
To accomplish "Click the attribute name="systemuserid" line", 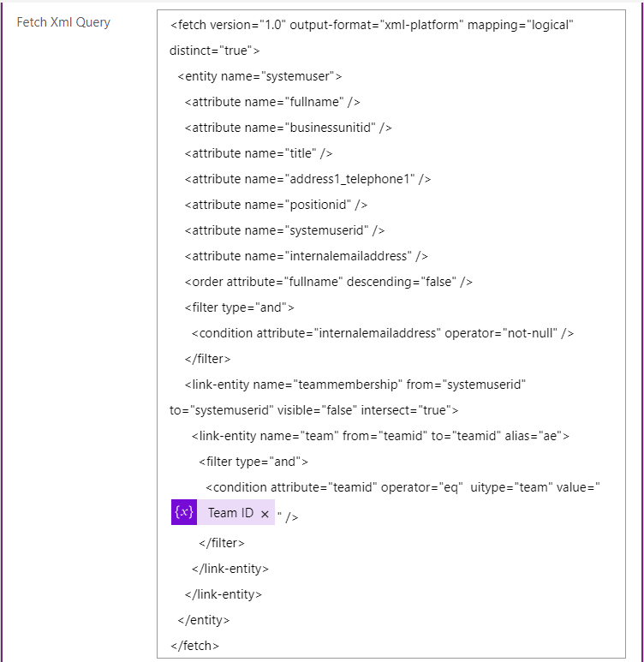I will [x=284, y=230].
